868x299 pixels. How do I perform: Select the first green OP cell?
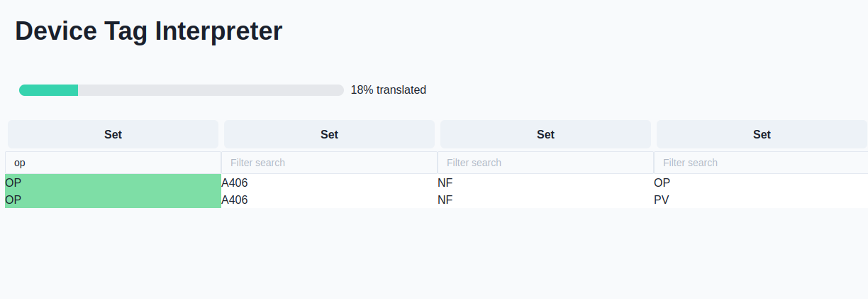click(x=113, y=183)
